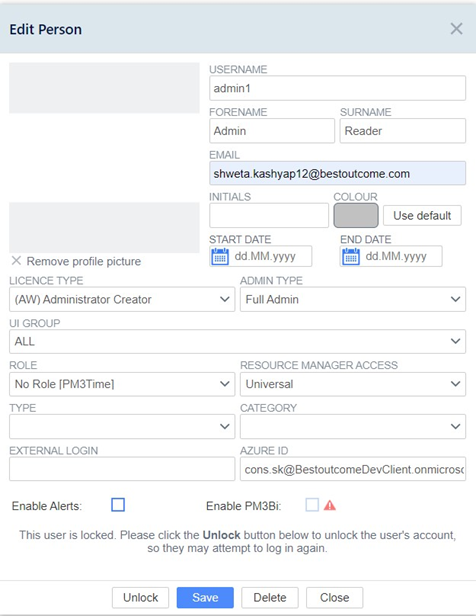The width and height of the screenshot is (476, 616).
Task: Open the Start Date calendar icon
Action: (220, 257)
